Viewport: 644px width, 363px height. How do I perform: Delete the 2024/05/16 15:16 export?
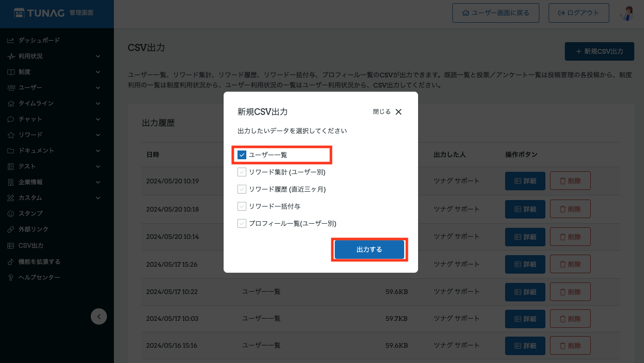coord(570,346)
